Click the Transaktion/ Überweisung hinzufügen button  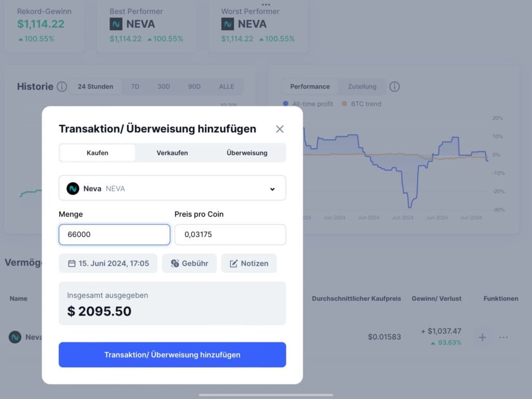172,355
